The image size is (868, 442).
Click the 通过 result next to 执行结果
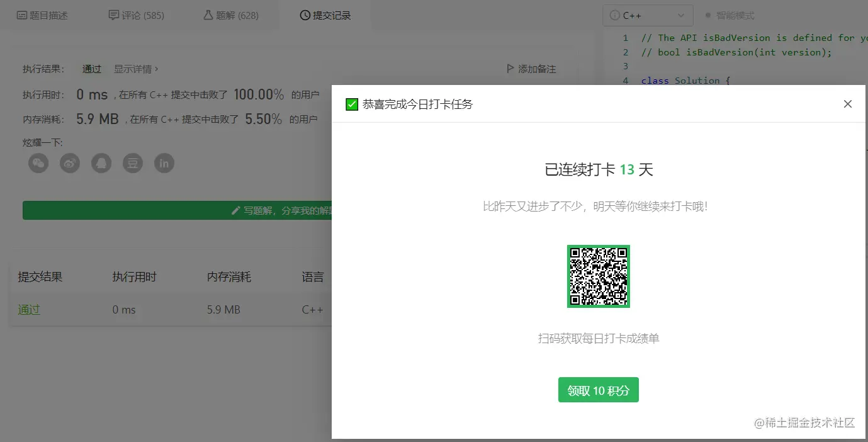[x=92, y=69]
